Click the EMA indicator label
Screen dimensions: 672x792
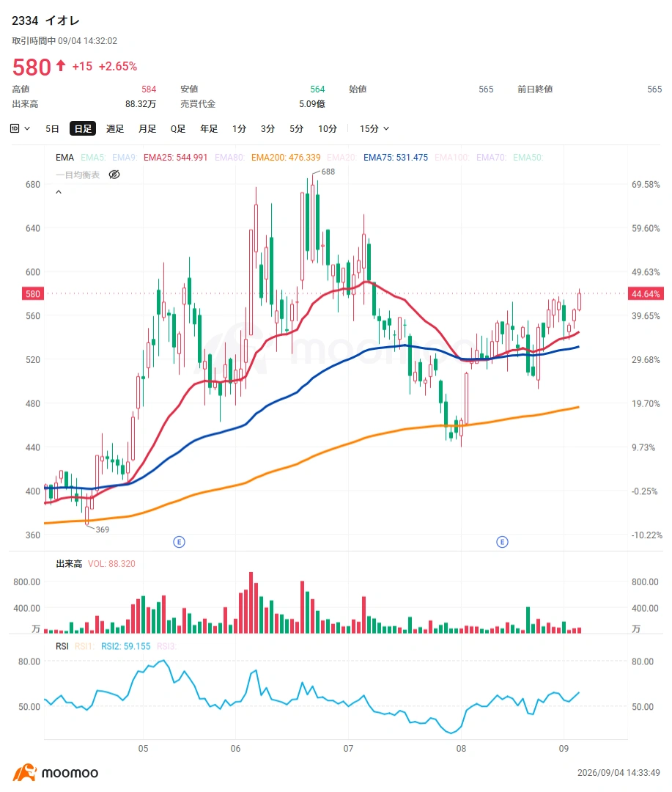(x=64, y=158)
